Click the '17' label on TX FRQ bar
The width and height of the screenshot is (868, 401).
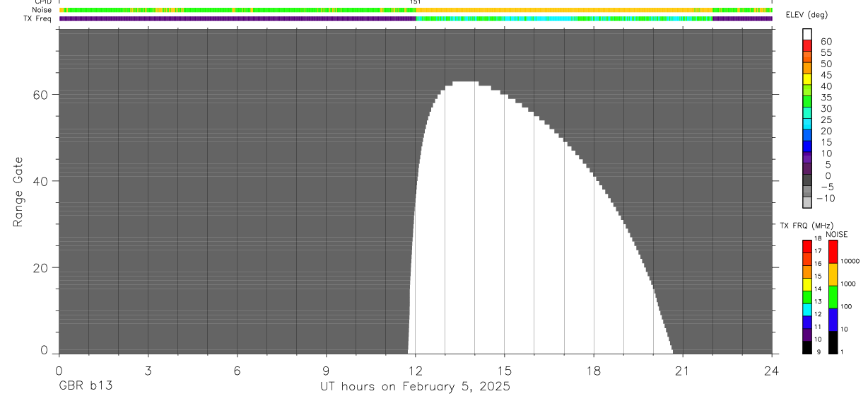click(818, 251)
